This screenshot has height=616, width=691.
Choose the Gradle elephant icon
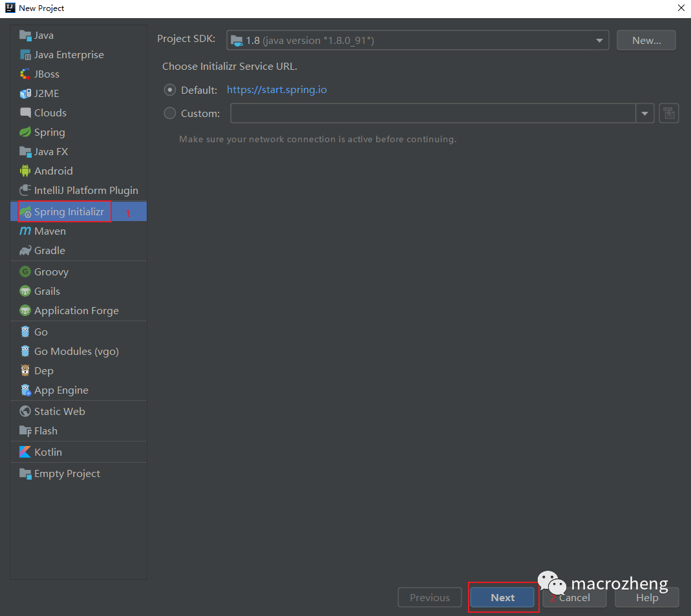25,250
